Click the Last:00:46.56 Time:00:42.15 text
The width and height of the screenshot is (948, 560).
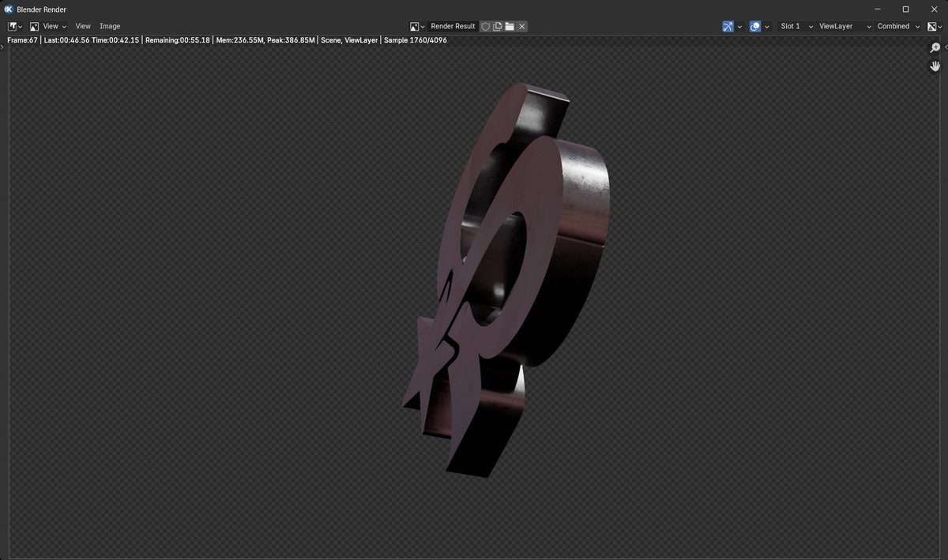[x=92, y=39]
